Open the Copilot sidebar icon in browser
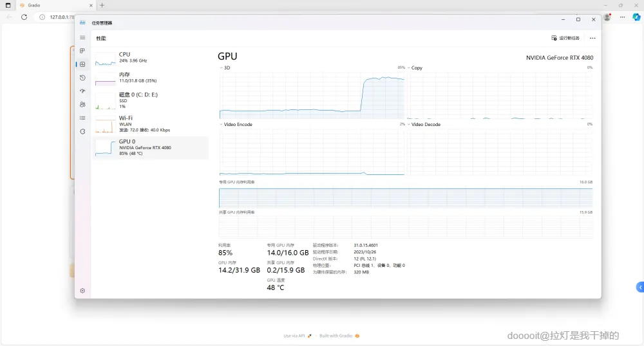This screenshot has width=644, height=346. point(636,17)
